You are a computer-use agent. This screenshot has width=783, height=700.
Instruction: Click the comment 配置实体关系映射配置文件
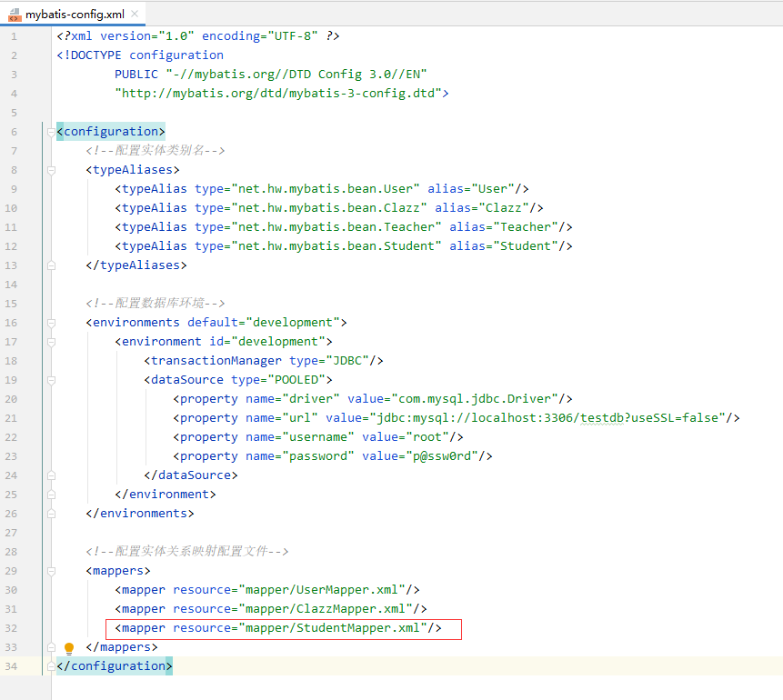(x=186, y=551)
